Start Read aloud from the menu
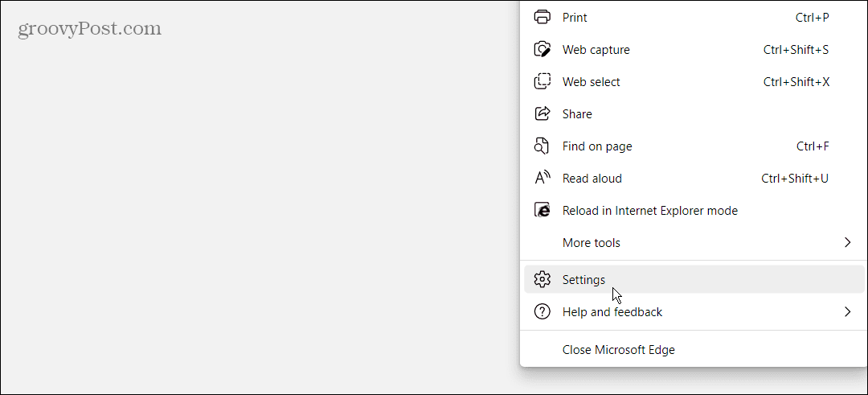The height and width of the screenshot is (395, 868). click(x=694, y=179)
